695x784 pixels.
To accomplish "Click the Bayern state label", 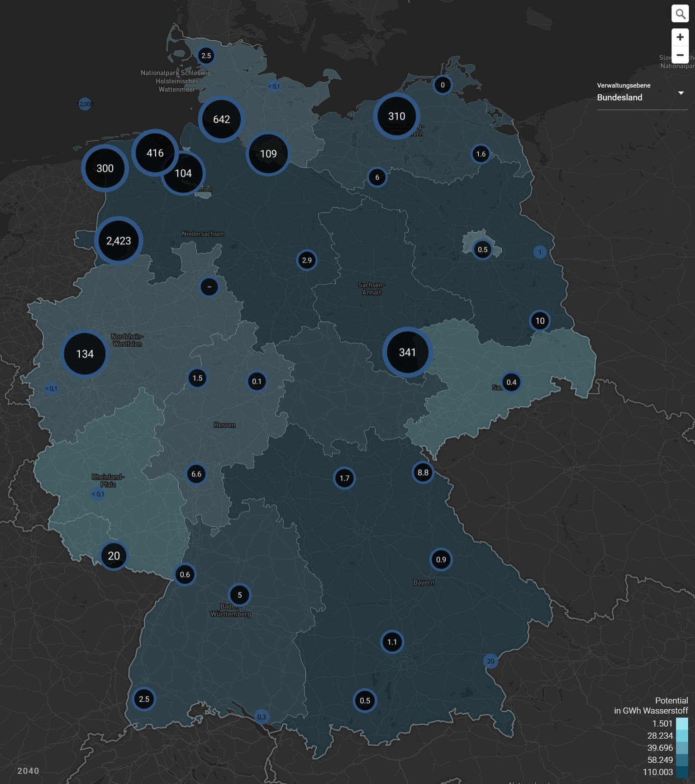I will tap(424, 583).
